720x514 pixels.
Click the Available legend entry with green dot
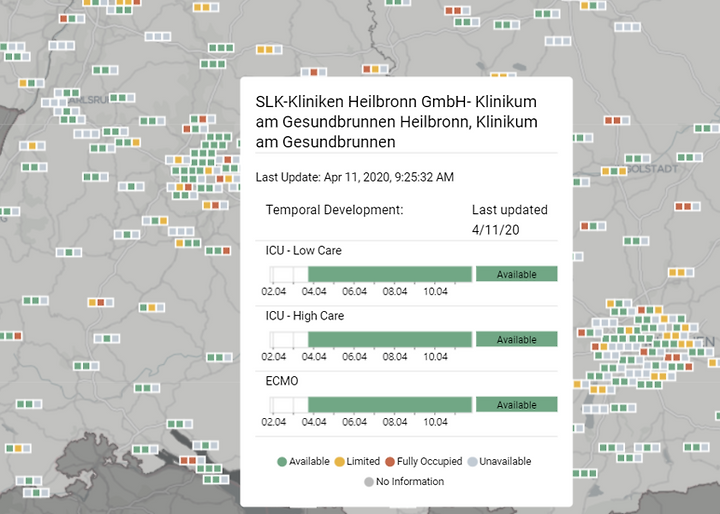click(x=304, y=461)
